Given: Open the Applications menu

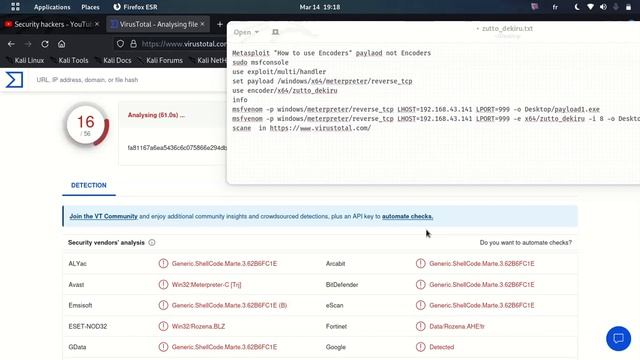Looking at the screenshot, I should pyautogui.click(x=52, y=7).
